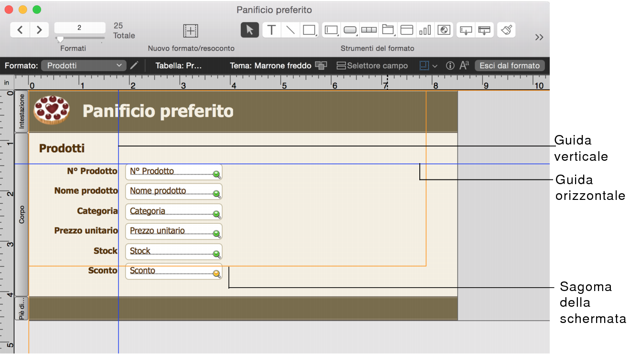Click the Intestazione part tab
This screenshot has width=640, height=364.
(x=21, y=111)
